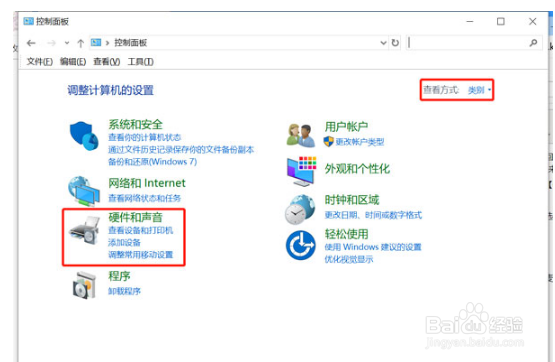Open 外观和个性化 category link
Viewport: 555px width, 362px height.
(x=357, y=169)
